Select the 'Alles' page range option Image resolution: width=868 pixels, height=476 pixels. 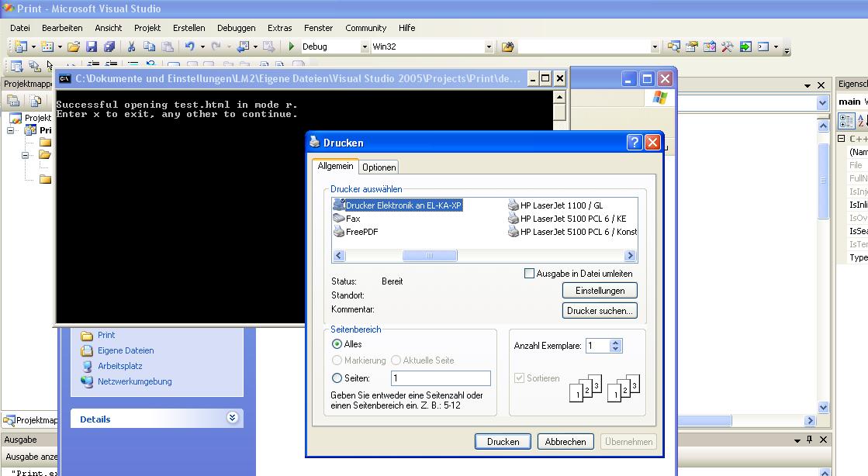click(x=337, y=344)
